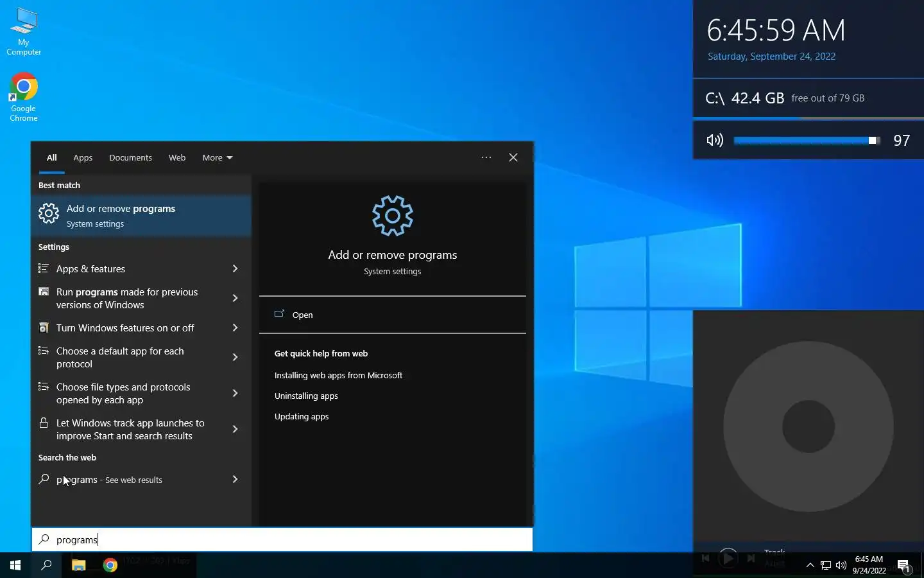Open Uninstalling apps help link

pyautogui.click(x=306, y=396)
